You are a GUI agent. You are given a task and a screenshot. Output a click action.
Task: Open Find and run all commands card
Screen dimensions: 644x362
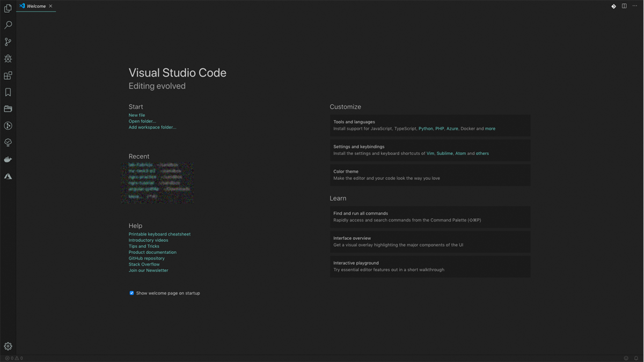tap(430, 217)
